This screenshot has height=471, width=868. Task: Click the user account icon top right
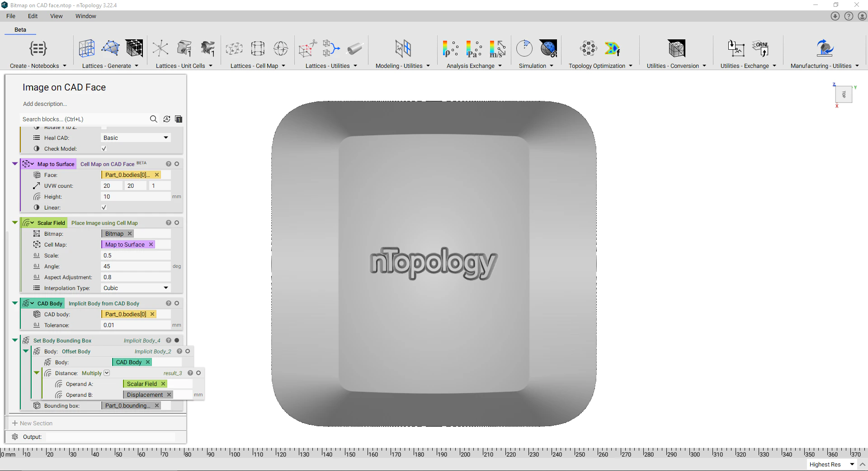862,16
